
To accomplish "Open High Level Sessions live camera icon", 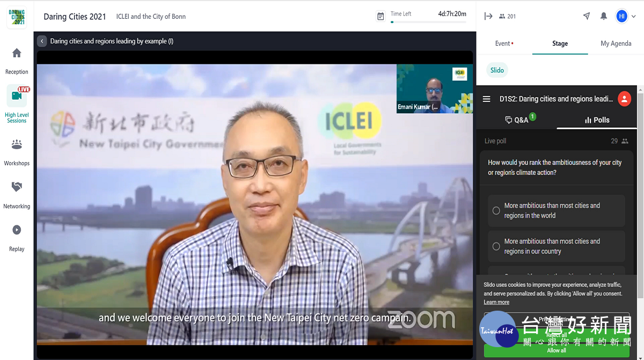I will coord(17,96).
